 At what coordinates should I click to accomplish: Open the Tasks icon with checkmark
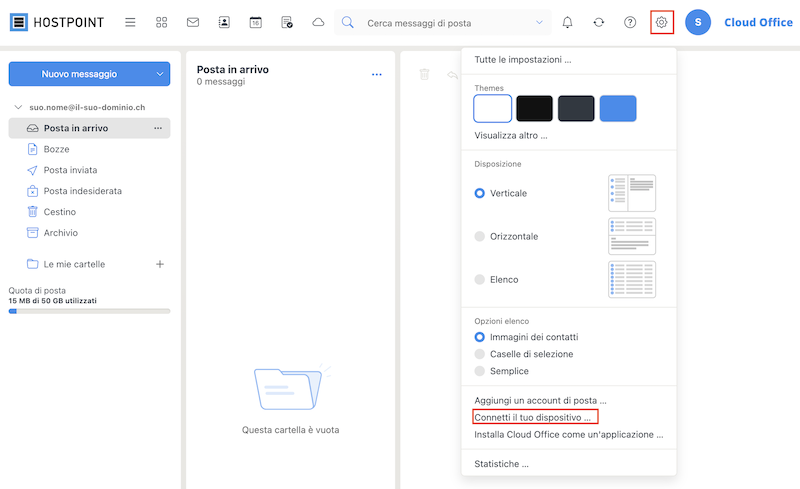point(287,22)
